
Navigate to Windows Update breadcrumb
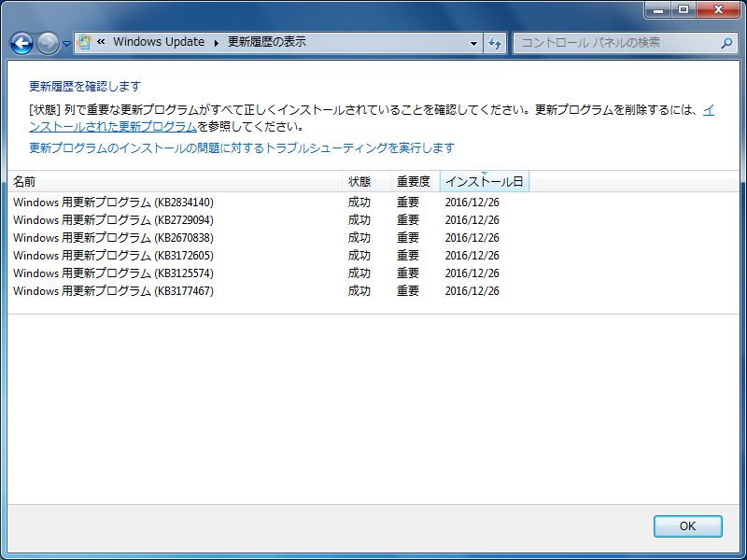tap(159, 42)
